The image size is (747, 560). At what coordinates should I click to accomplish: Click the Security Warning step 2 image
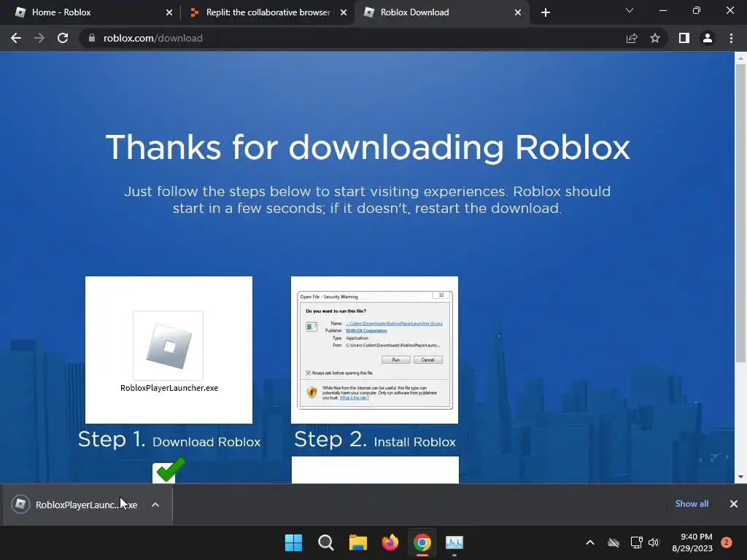(x=374, y=350)
